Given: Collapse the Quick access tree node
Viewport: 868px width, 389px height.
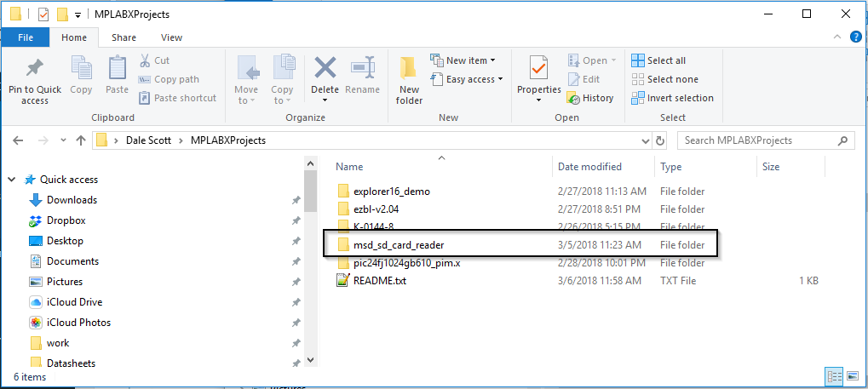Looking at the screenshot, I should (x=12, y=180).
